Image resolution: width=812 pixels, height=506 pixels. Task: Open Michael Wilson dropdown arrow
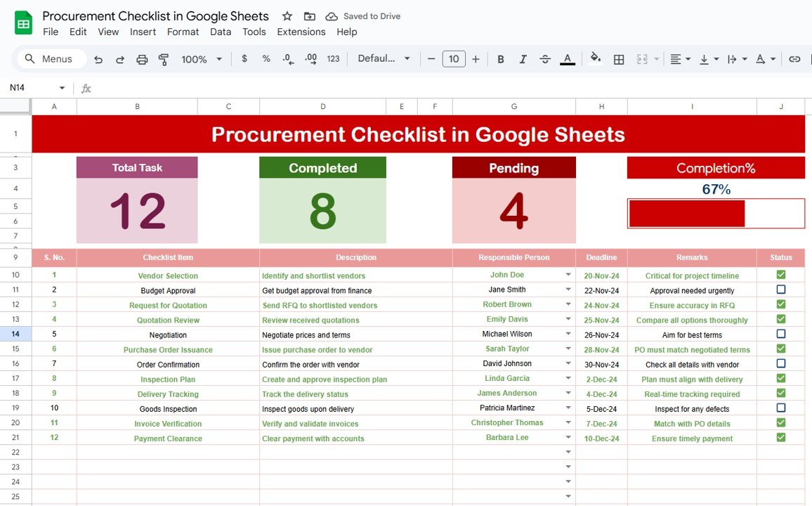568,334
